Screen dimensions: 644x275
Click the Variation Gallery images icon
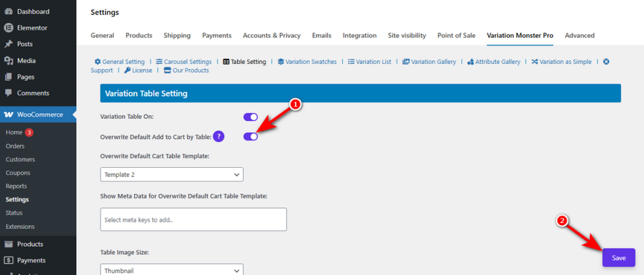406,62
